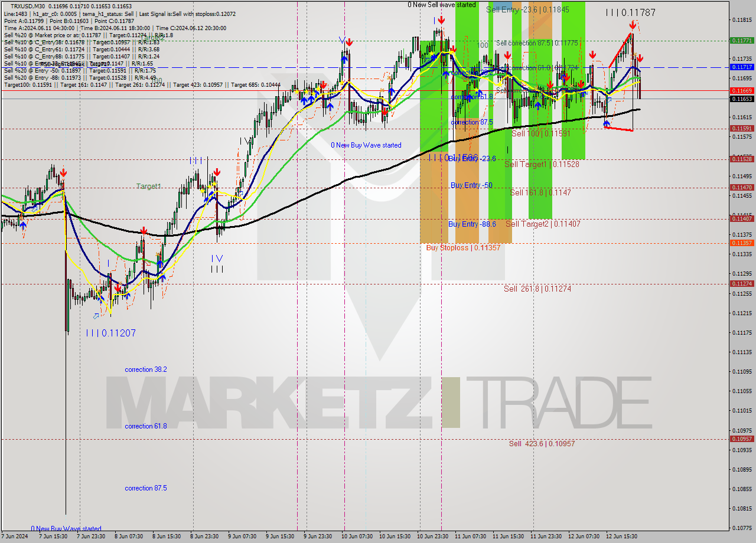The width and height of the screenshot is (756, 543).
Task: Click the '8 Jun 07:30' time label
Action: click(128, 537)
